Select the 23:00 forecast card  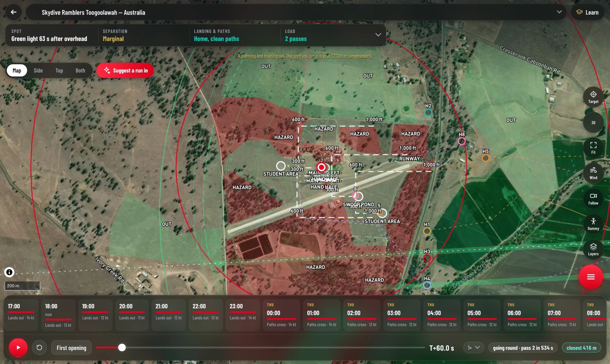coord(243,315)
